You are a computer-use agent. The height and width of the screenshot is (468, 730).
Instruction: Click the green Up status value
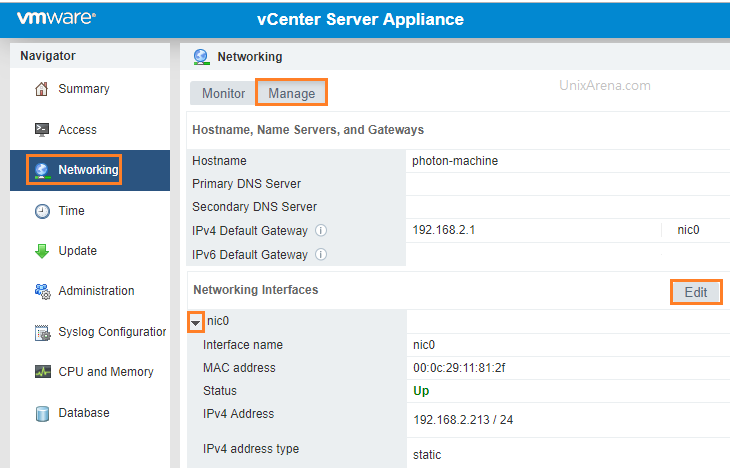pos(421,391)
